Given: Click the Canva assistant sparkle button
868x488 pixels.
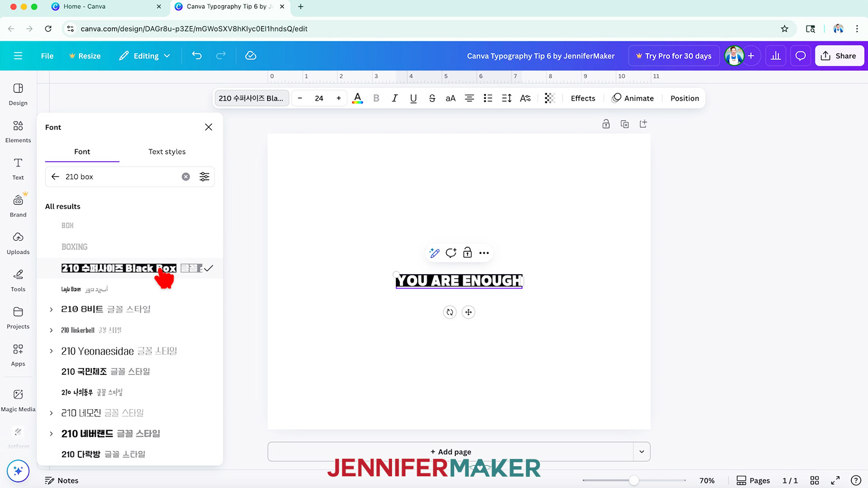Looking at the screenshot, I should tap(18, 471).
